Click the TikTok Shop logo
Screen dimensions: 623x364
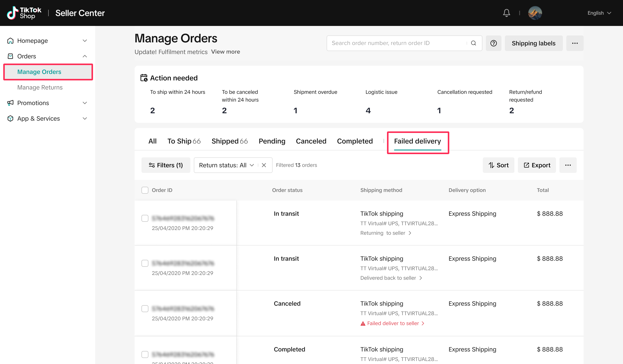coord(24,13)
